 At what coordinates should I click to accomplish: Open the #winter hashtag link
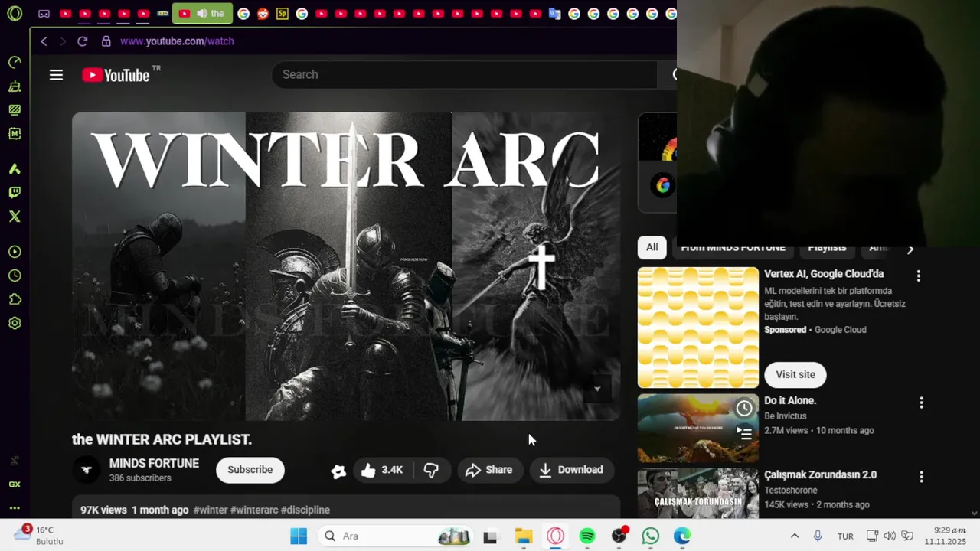(x=211, y=510)
